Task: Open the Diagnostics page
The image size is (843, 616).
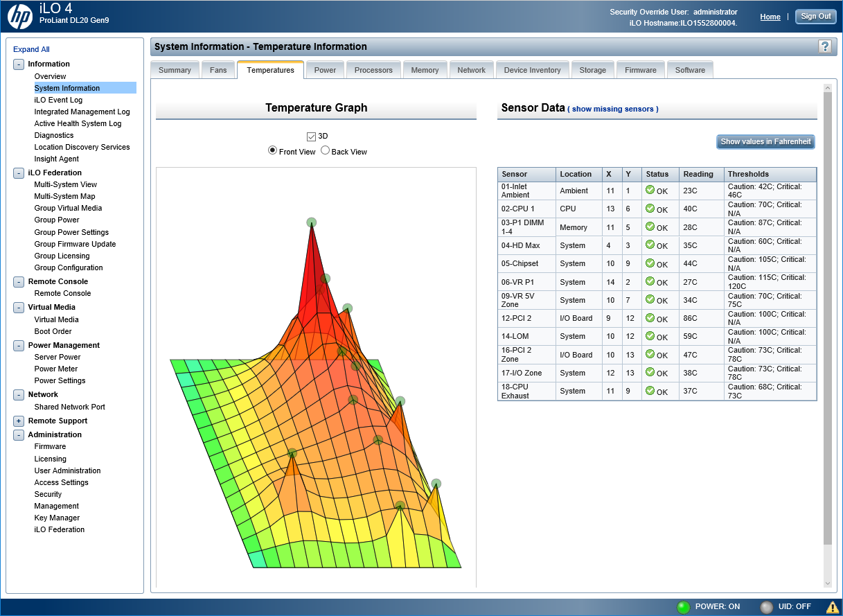Action: pos(53,135)
